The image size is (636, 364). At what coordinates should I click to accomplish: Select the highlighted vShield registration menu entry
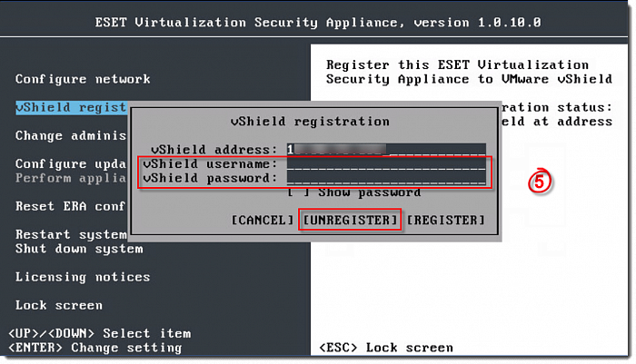(x=71, y=107)
